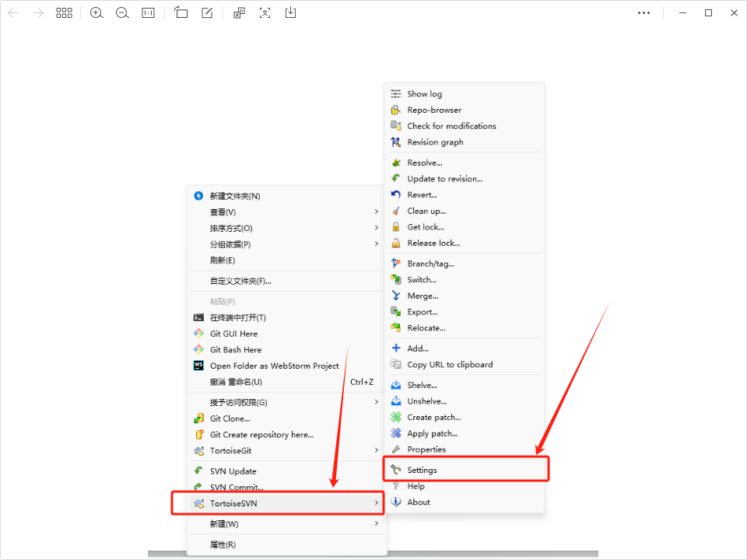Select 自定义文件夹(F)... entry
Viewport: 747px width, 560px height.
pos(286,281)
